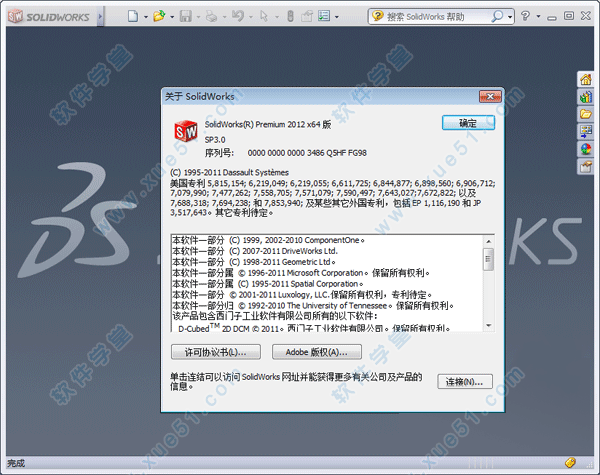Click the Print icon
The image size is (600, 475).
(212, 16)
